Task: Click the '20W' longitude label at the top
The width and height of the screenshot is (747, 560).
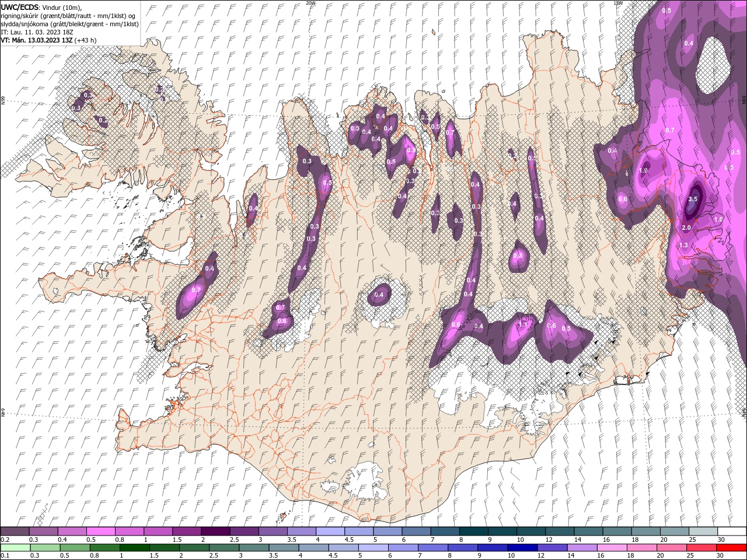Action: (x=311, y=3)
